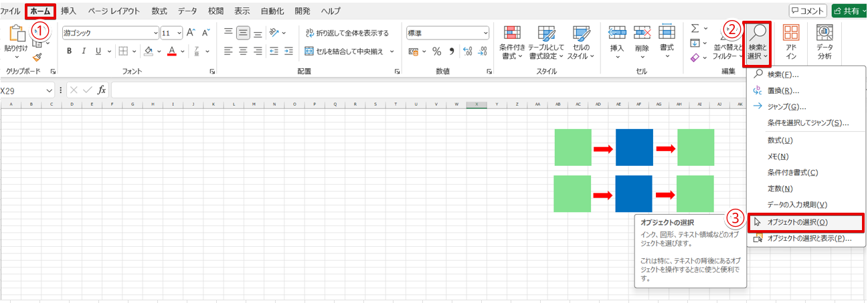Click the Format Painter brush icon
The image size is (868, 303).
[37, 58]
